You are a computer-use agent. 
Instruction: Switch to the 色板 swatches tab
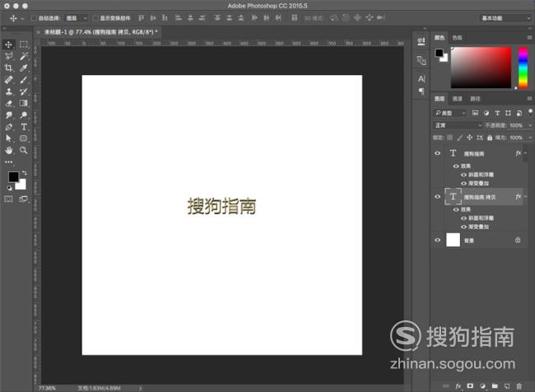click(x=457, y=38)
